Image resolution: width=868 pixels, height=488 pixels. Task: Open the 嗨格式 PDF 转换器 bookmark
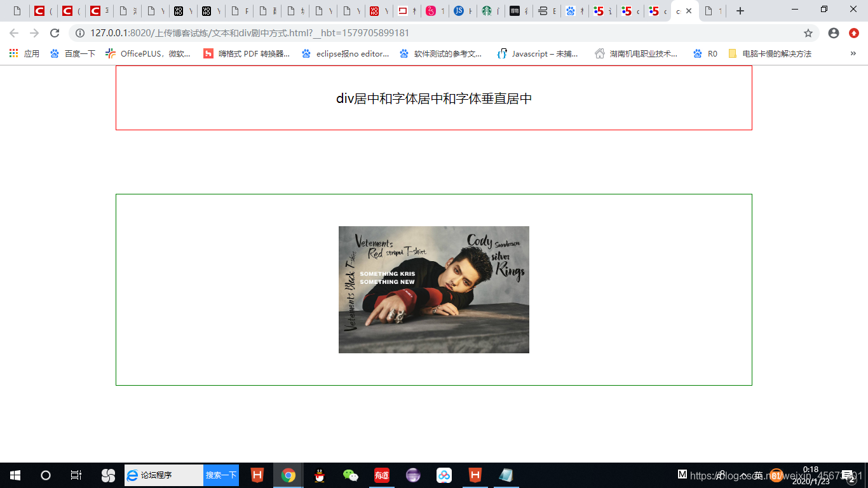click(x=247, y=54)
